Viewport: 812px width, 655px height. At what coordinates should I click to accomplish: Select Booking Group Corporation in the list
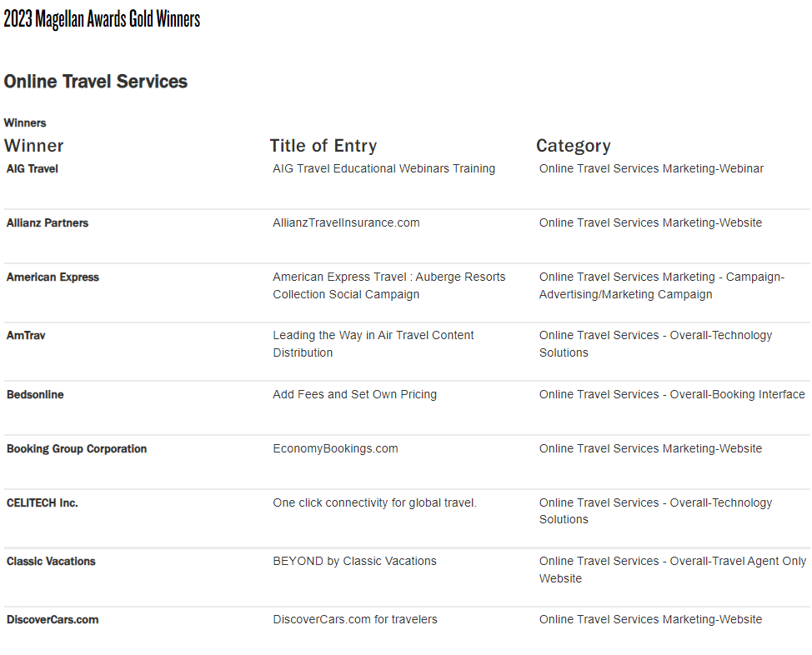(x=77, y=449)
